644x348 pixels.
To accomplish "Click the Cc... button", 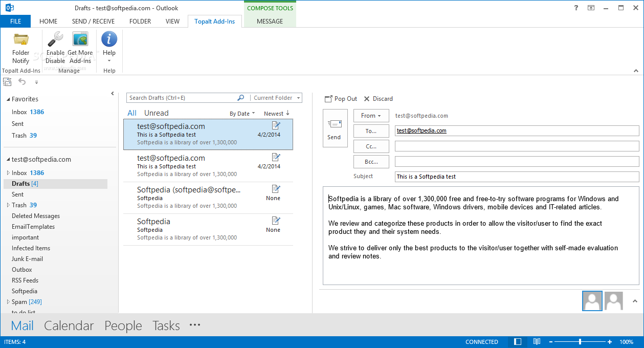I will point(371,146).
